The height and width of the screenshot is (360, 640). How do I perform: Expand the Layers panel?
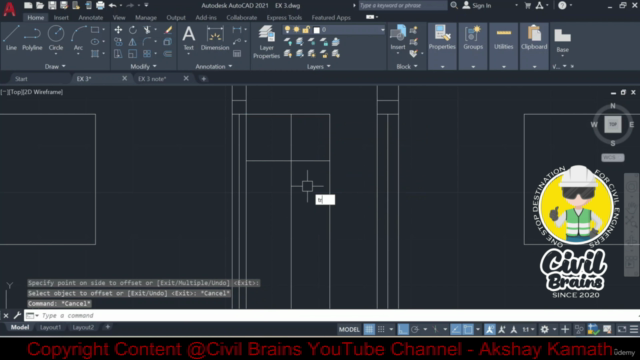click(x=318, y=66)
